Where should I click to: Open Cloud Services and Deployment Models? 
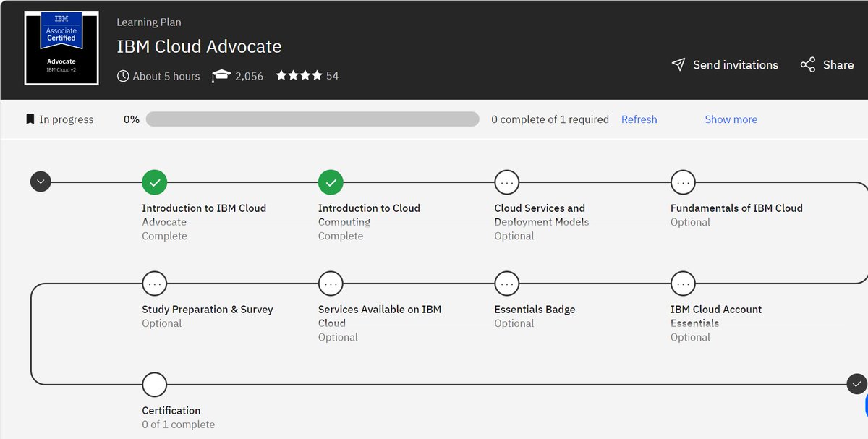[542, 215]
